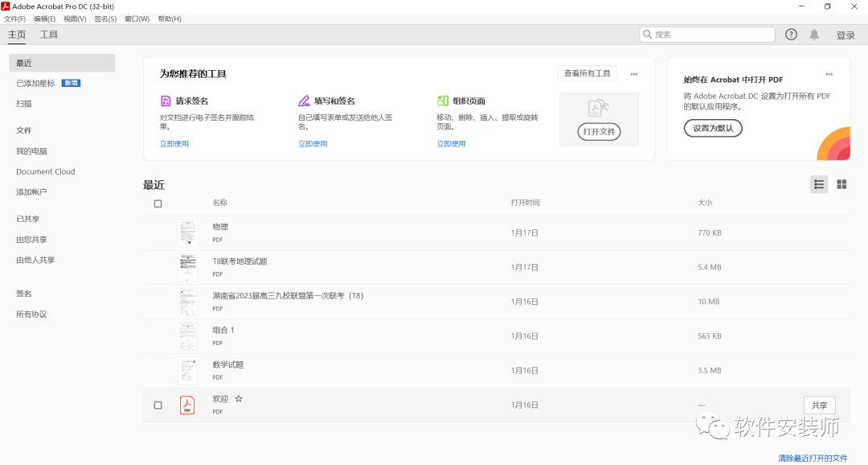Open the 视图(V) menu
This screenshot has width=868, height=465.
75,19
